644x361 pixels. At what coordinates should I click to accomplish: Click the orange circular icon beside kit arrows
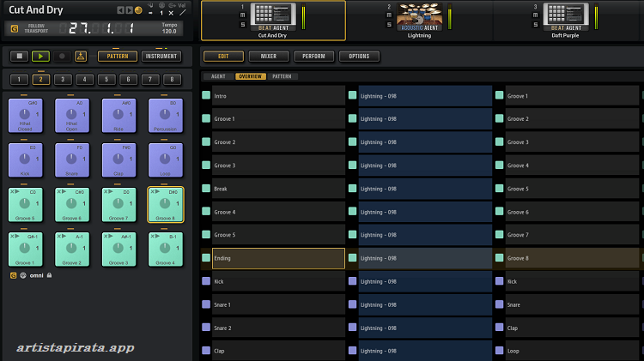click(x=139, y=10)
